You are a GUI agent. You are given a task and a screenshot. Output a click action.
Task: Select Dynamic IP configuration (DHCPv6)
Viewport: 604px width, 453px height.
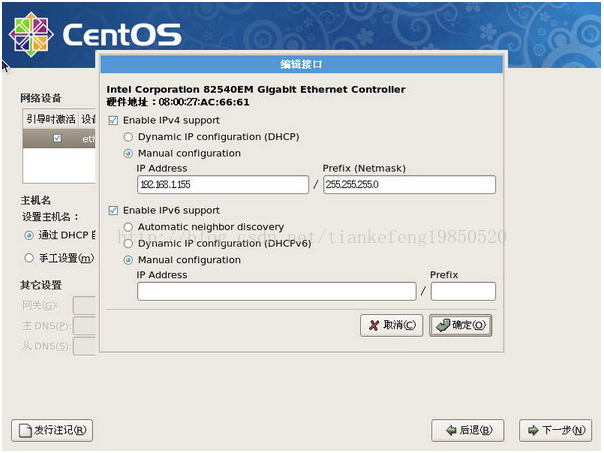pos(128,244)
